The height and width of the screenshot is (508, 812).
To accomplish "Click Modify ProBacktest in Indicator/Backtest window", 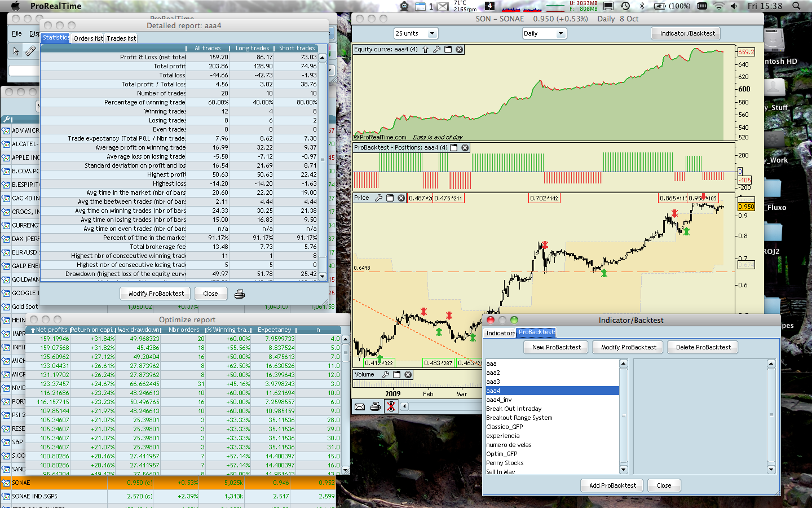I will click(x=629, y=347).
